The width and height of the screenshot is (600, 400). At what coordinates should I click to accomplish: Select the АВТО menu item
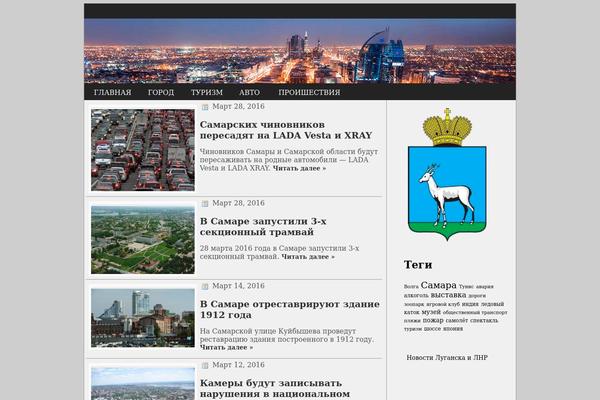pyautogui.click(x=249, y=92)
